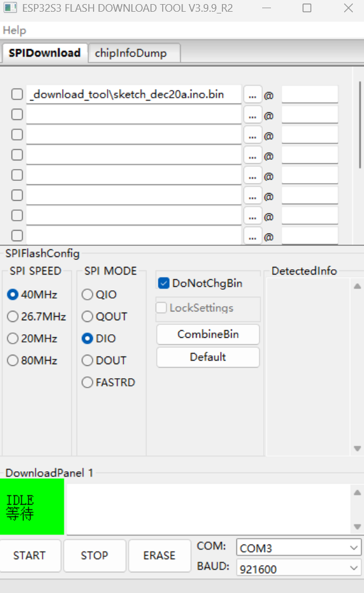The image size is (364, 593).
Task: Click inside the DownloadPanel log text area
Action: 209,509
